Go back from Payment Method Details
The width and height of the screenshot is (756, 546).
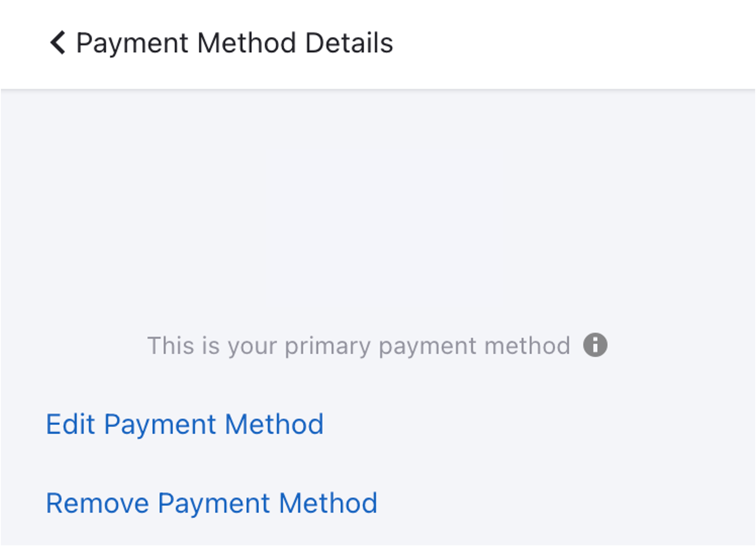pyautogui.click(x=58, y=43)
